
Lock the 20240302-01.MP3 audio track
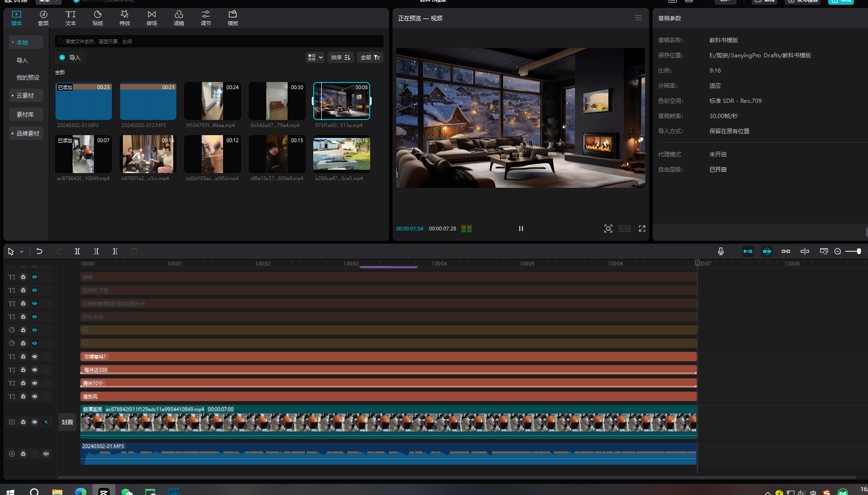[23, 454]
